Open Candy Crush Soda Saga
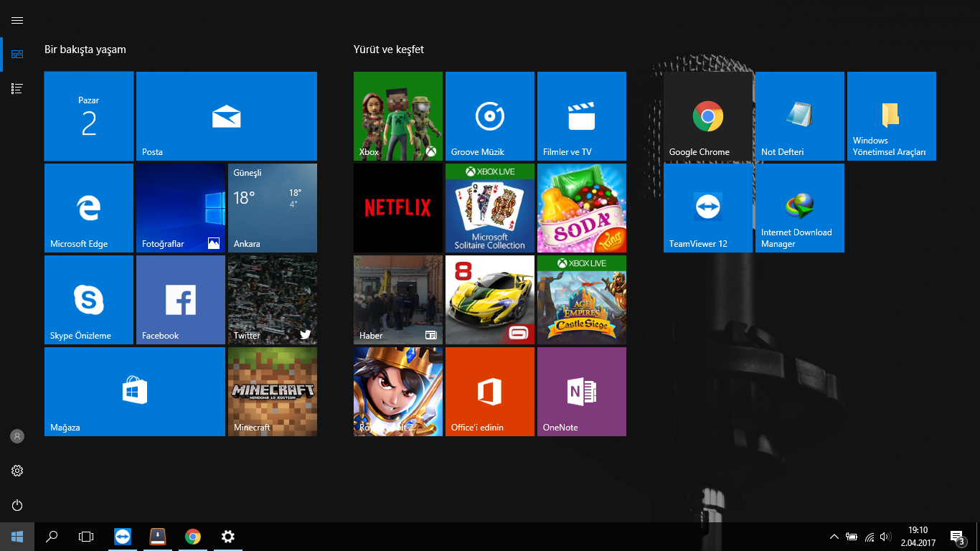980x551 pixels. [581, 208]
